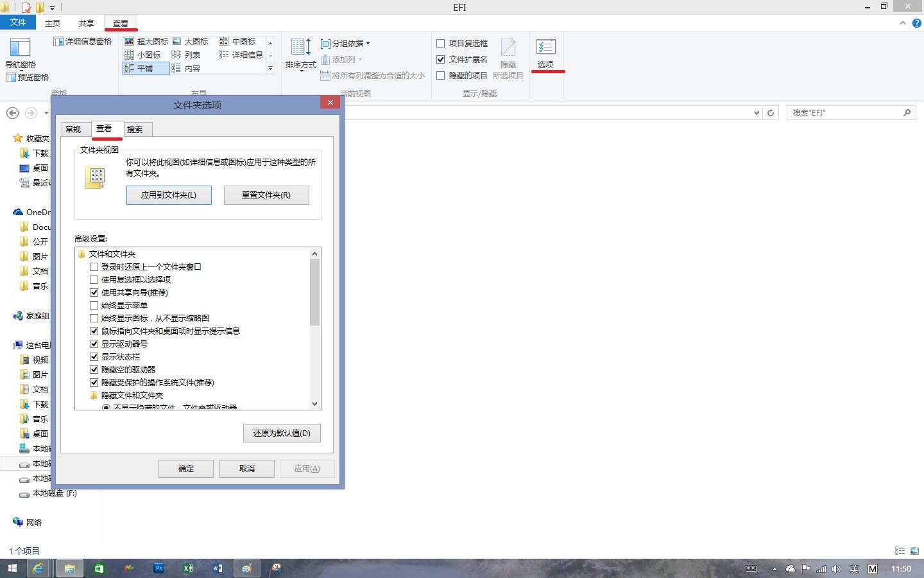
Task: Open the 选项 folder options icon
Action: [545, 53]
